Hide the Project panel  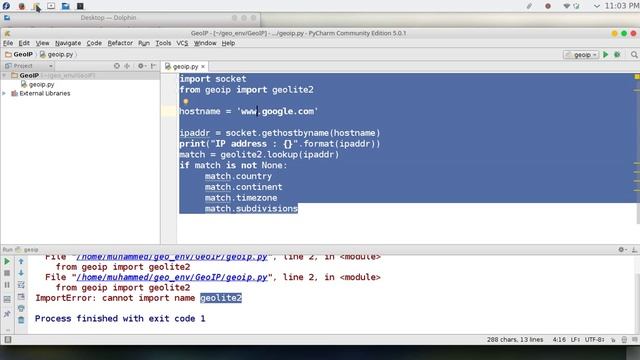click(153, 66)
